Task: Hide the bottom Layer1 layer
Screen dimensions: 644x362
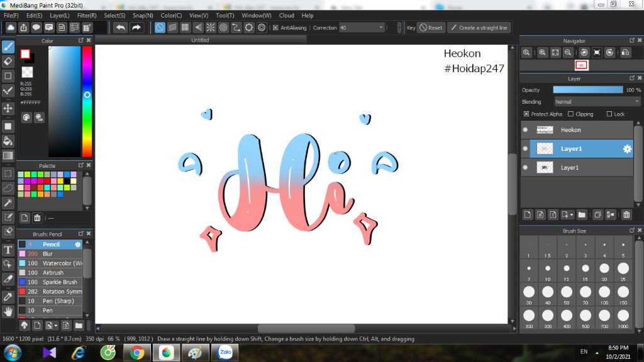Action: pos(525,167)
